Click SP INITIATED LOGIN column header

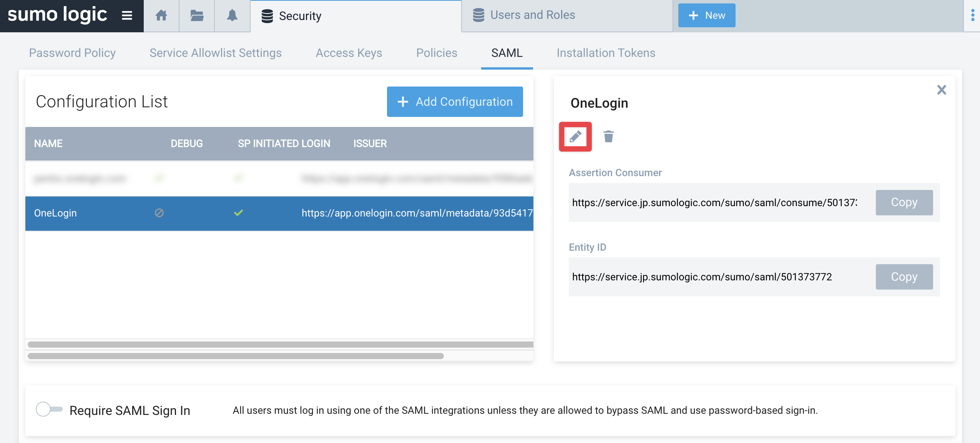pyautogui.click(x=284, y=143)
